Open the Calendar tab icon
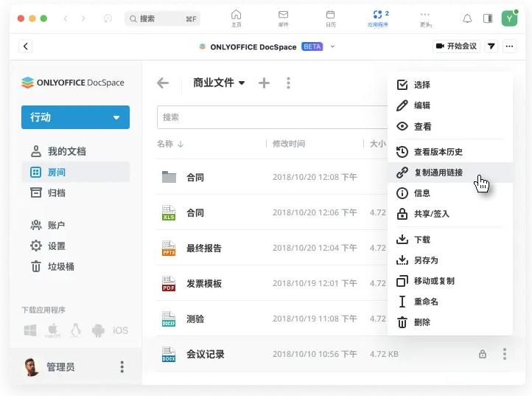532x396 pixels. [x=330, y=18]
